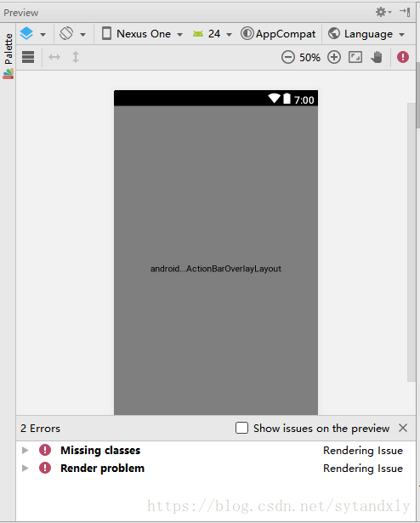Screen dimensions: 420x523
Task: Click the preview vertical scrollbar
Action: pos(411,242)
